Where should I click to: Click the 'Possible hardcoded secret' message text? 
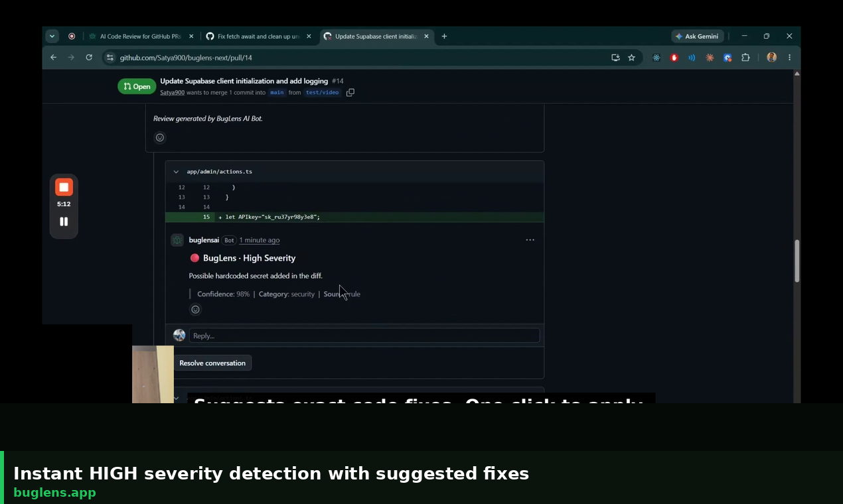(x=256, y=276)
